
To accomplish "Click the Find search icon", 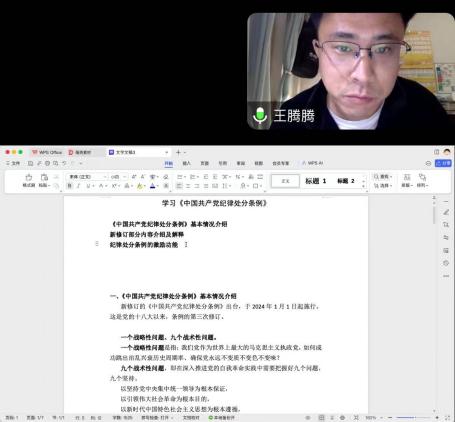I will click(x=377, y=177).
